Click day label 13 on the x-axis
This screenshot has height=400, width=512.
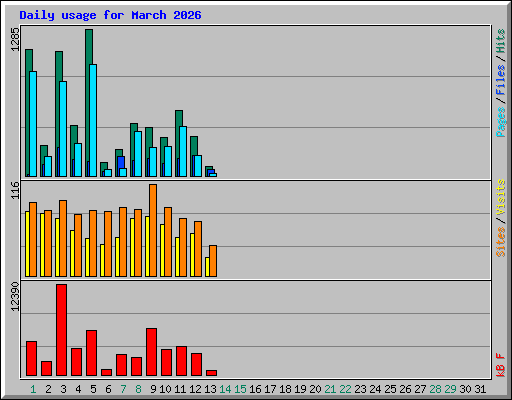(210, 389)
